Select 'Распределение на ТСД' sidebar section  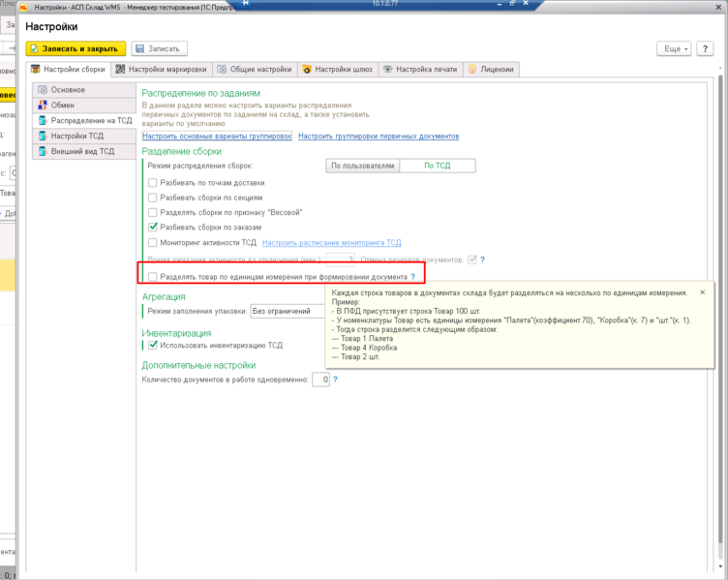(84, 120)
